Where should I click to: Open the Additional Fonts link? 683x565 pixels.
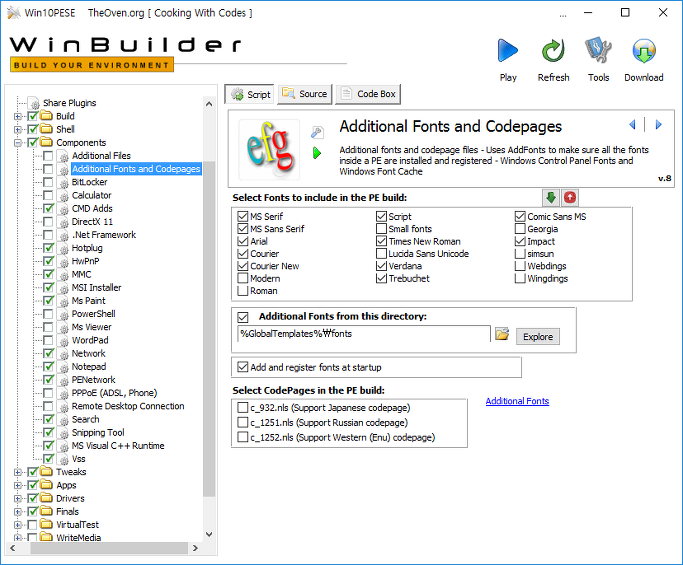point(517,401)
